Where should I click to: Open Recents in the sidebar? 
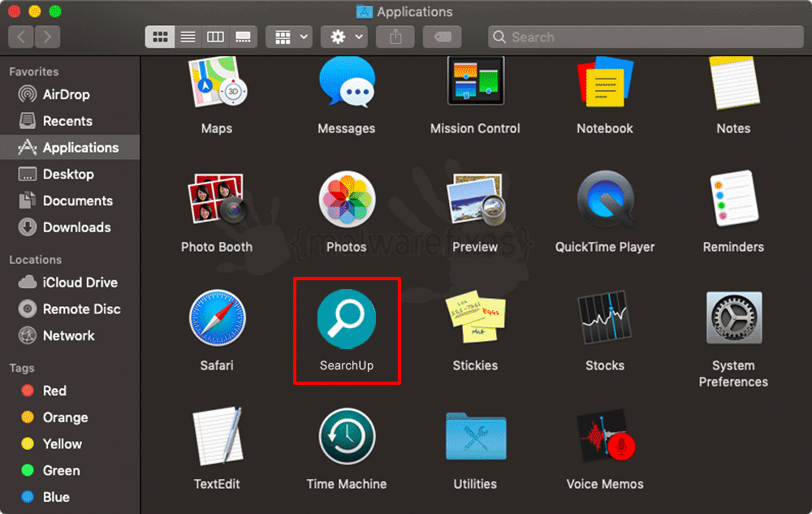(70, 121)
